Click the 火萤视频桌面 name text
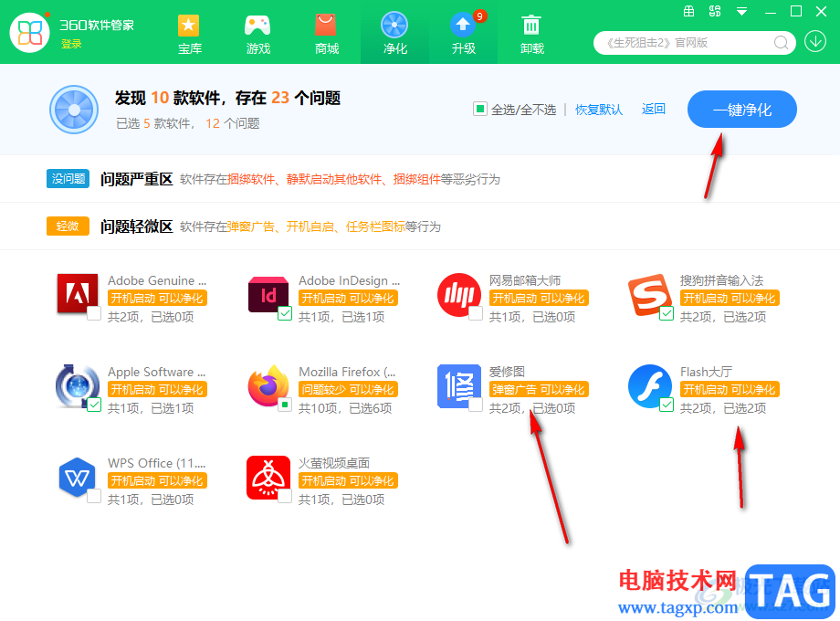The width and height of the screenshot is (840, 621). pos(334,462)
